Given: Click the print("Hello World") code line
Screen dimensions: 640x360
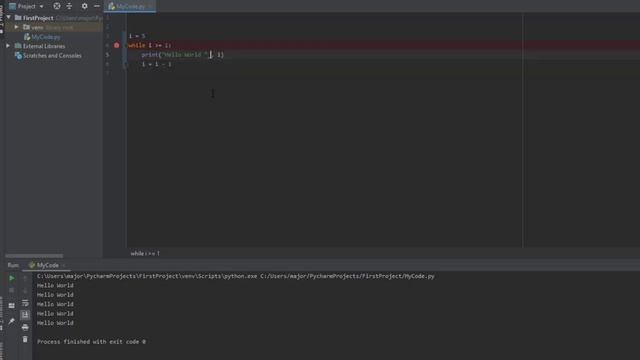Looking at the screenshot, I should [182, 54].
